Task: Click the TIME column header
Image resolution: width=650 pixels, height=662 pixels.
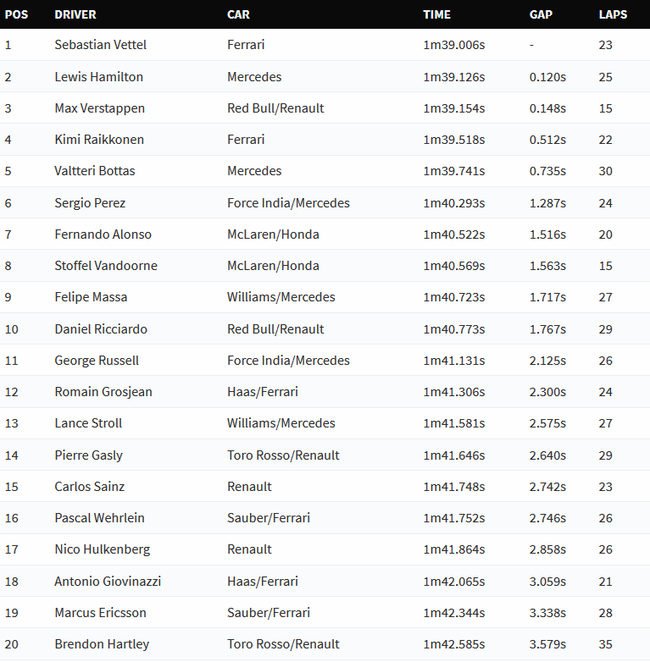Action: click(x=437, y=15)
